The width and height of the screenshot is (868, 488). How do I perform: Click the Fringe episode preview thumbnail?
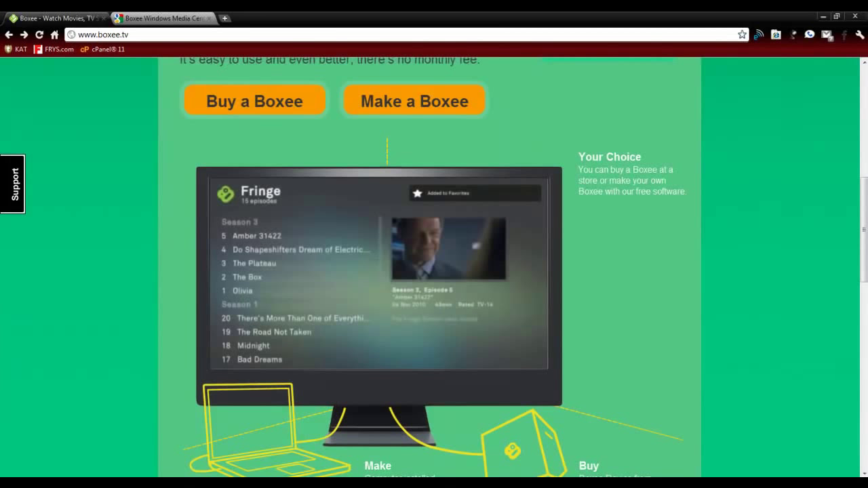click(448, 248)
